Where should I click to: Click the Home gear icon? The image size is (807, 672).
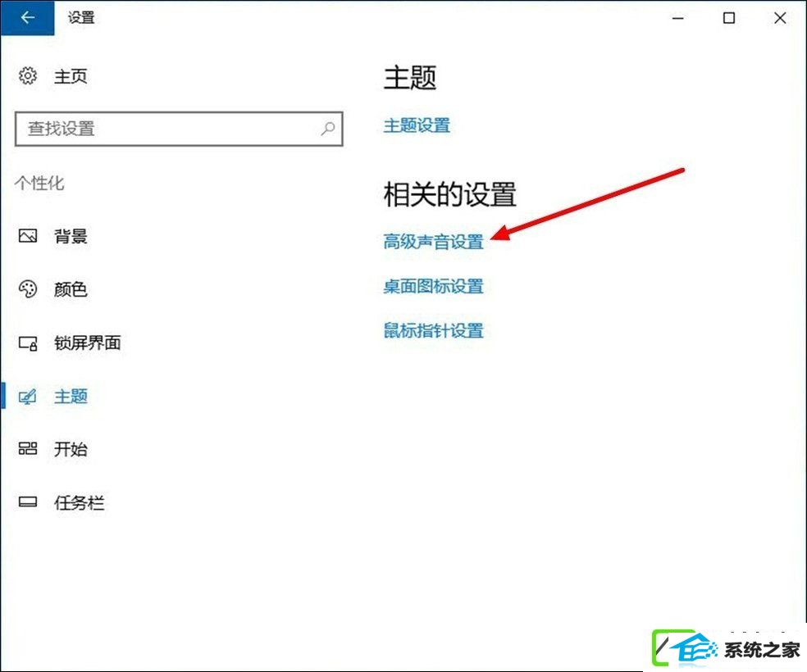28,75
